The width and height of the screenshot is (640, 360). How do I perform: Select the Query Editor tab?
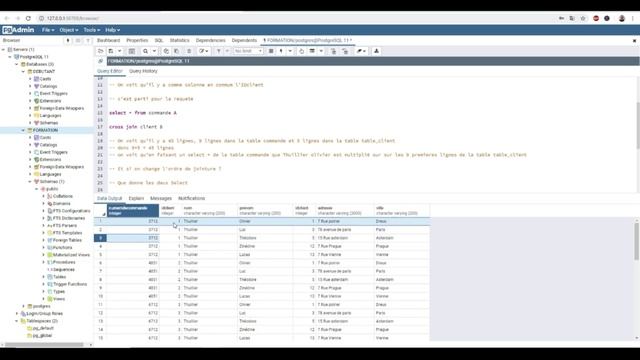pyautogui.click(x=110, y=71)
